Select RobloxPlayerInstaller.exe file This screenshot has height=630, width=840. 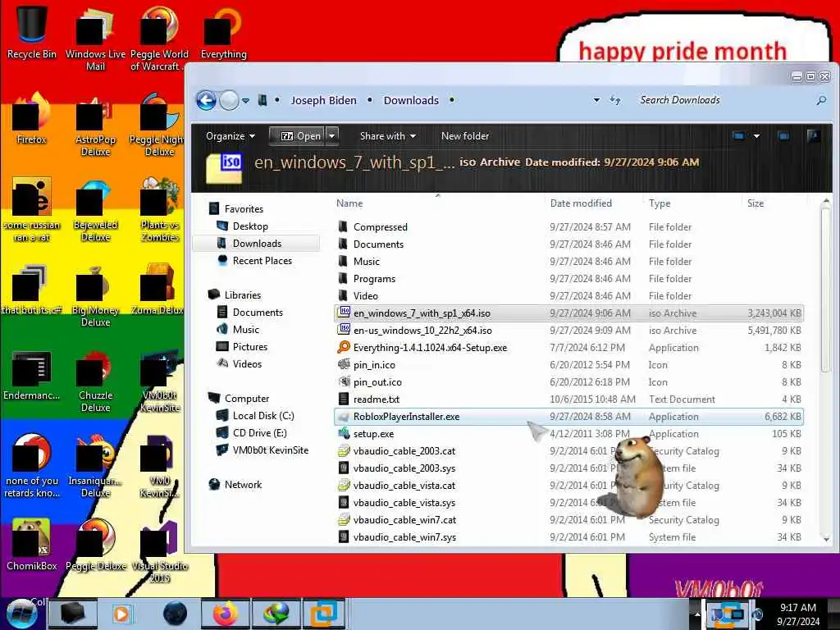568,416
